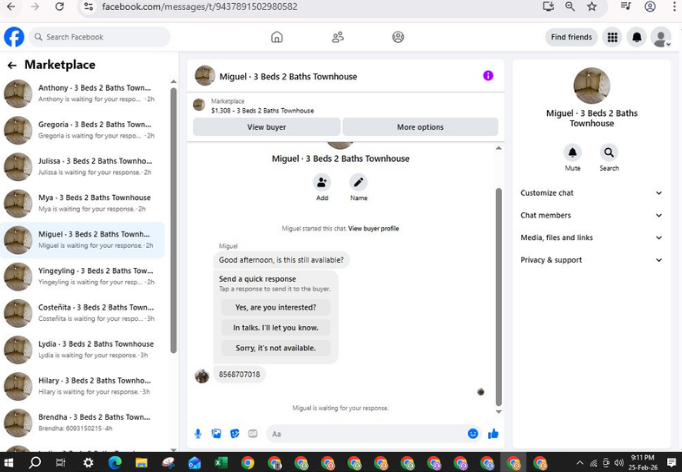The image size is (682, 472).
Task: Click the browser address bar URL
Action: 200,7
